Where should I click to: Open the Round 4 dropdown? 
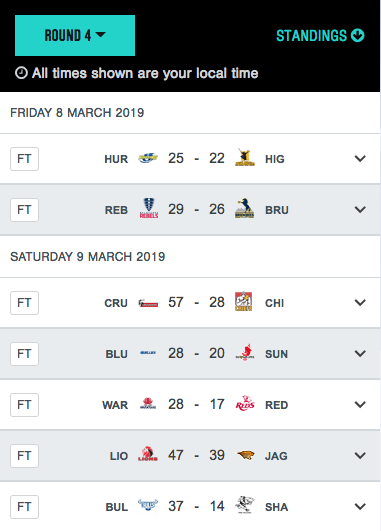(x=75, y=35)
